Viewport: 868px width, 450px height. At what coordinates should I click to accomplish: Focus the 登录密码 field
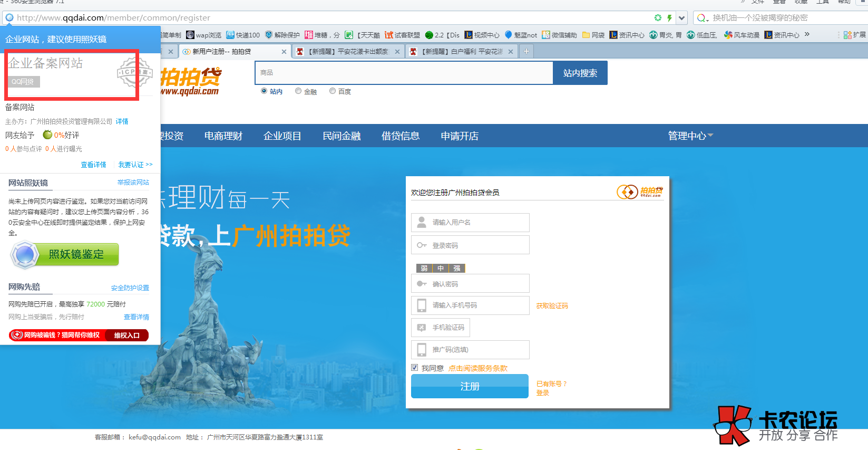[x=470, y=245]
